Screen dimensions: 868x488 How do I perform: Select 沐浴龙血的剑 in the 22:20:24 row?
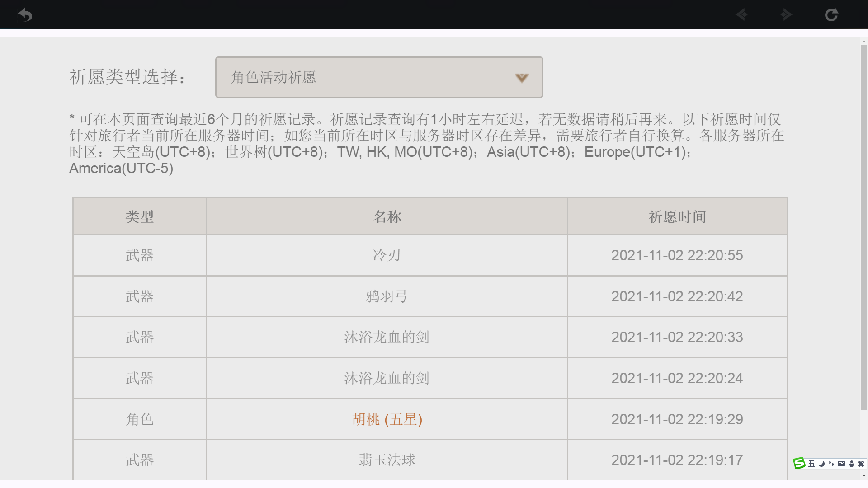pyautogui.click(x=387, y=378)
